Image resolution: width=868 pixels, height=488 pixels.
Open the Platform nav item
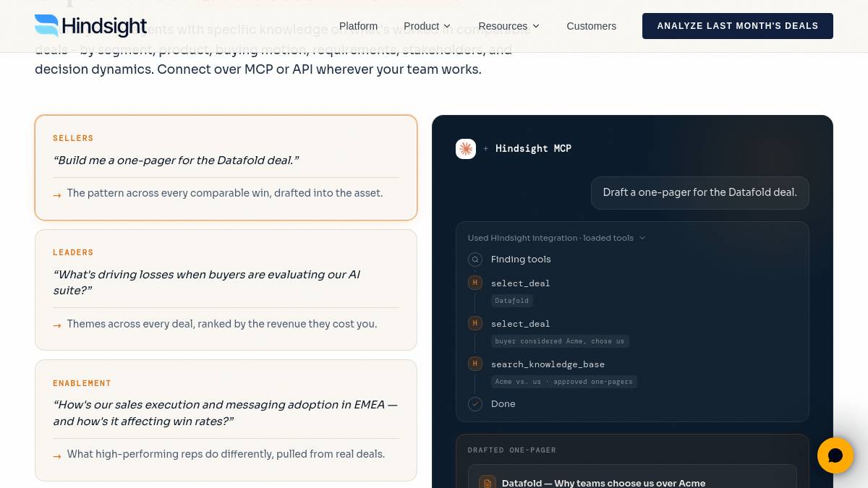click(x=358, y=26)
